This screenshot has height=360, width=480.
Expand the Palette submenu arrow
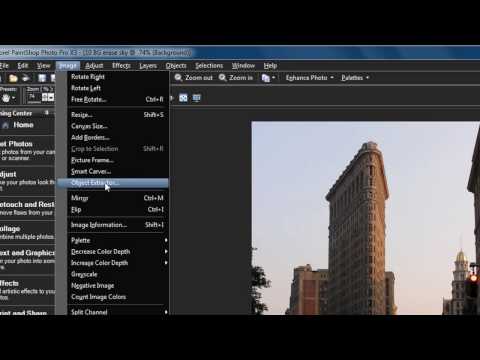coord(166,240)
